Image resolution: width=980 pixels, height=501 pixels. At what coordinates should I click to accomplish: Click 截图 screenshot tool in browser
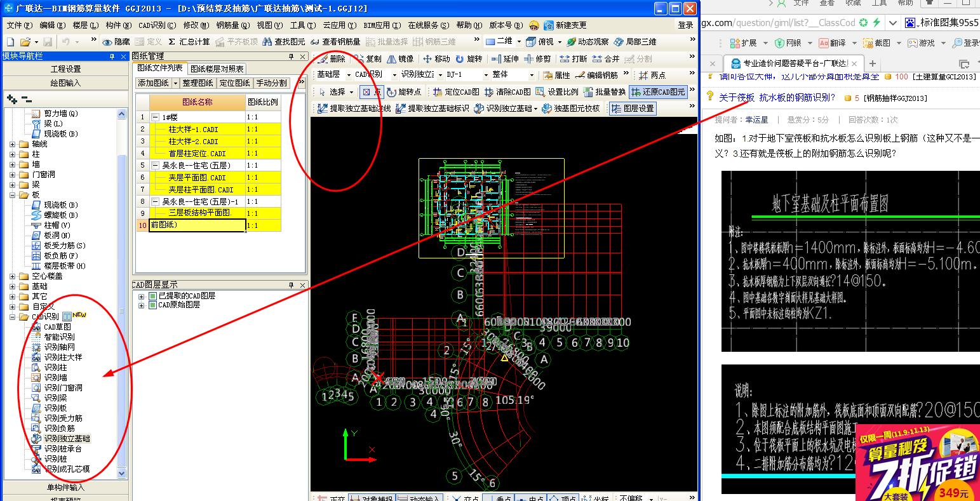(x=882, y=43)
